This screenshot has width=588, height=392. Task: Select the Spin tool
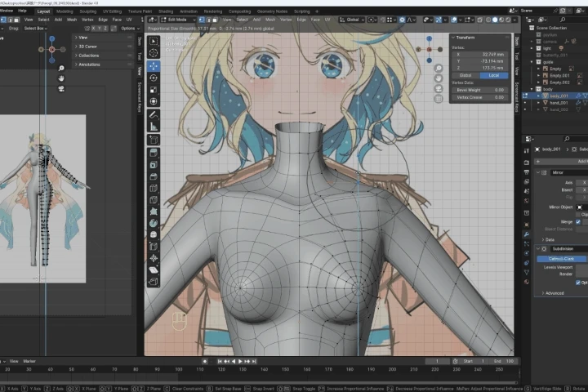pyautogui.click(x=154, y=223)
